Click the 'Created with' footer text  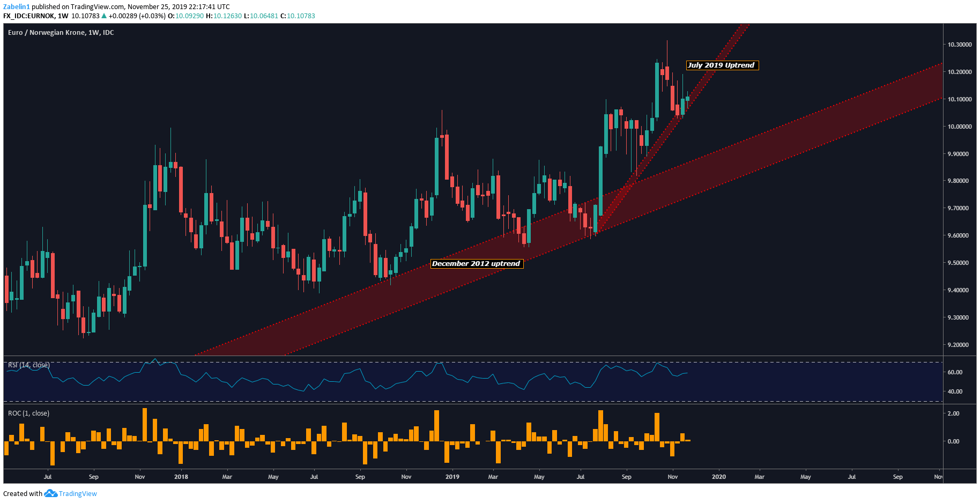coord(23,494)
